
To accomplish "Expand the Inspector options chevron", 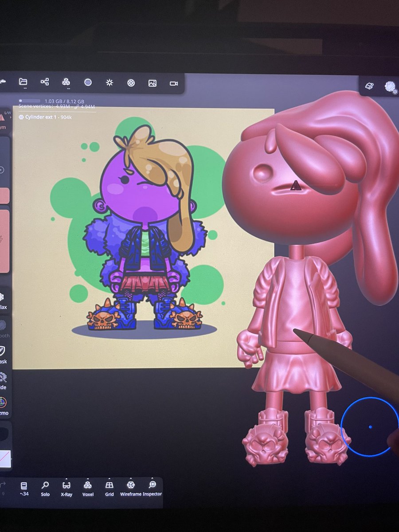I will tap(152, 478).
